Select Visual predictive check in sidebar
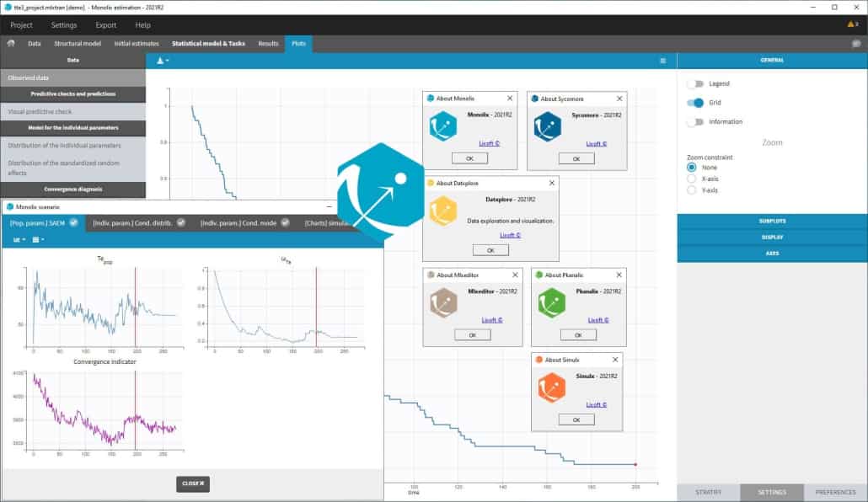 [x=73, y=111]
